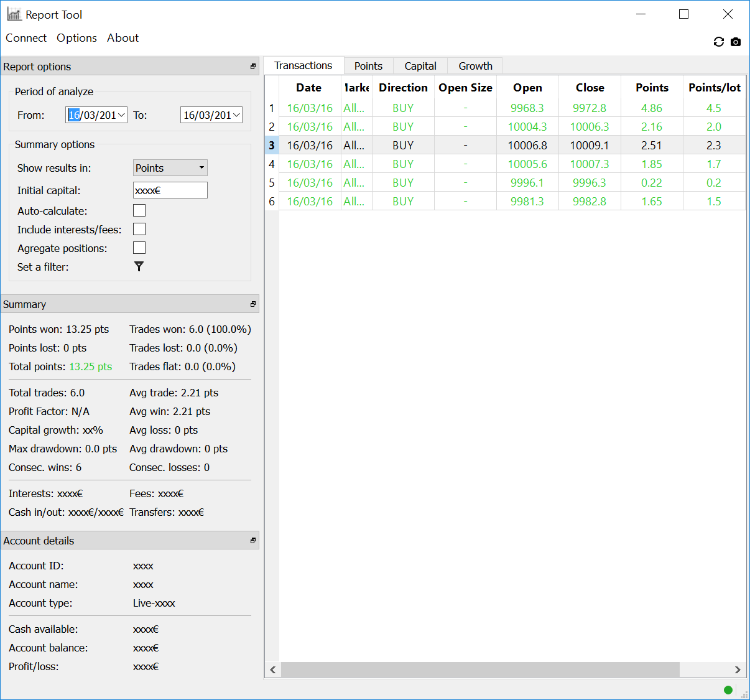
Task: Open the Options menu
Action: point(76,38)
